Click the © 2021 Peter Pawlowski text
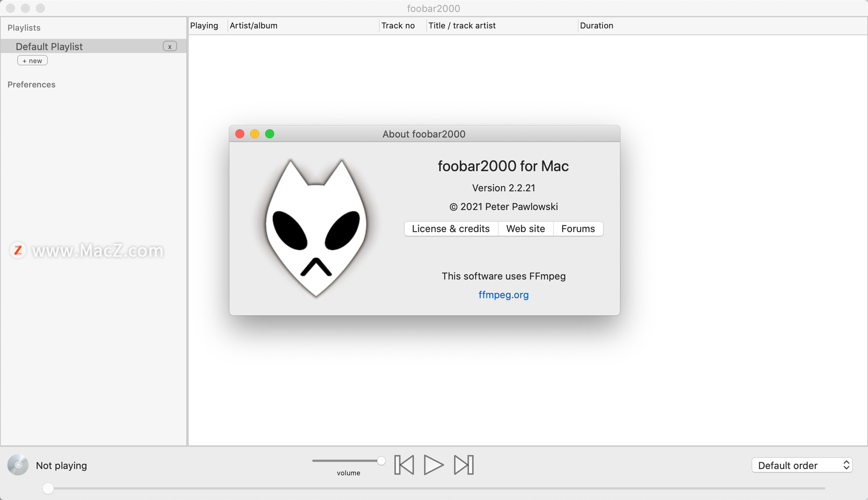The width and height of the screenshot is (868, 500). [x=504, y=206]
